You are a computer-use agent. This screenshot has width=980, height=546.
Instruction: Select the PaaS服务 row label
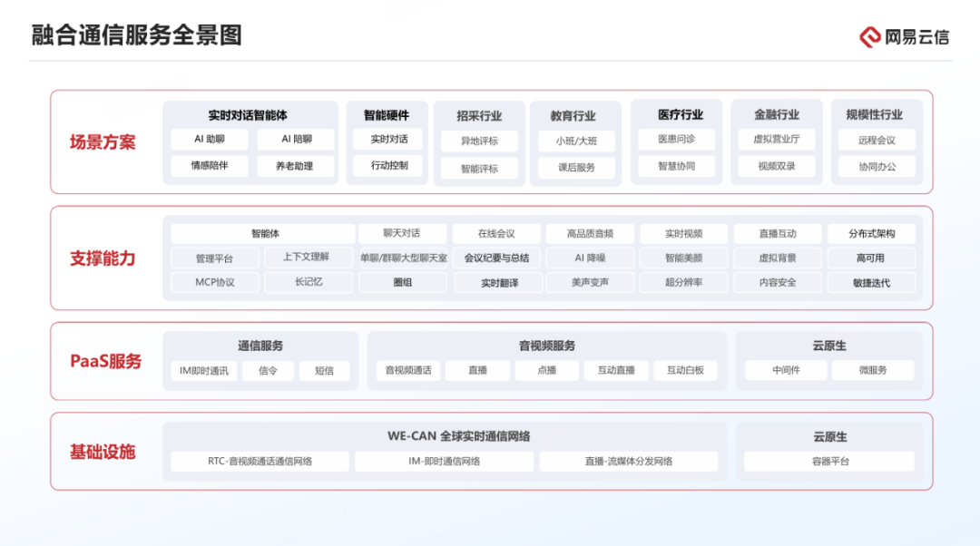(x=105, y=361)
